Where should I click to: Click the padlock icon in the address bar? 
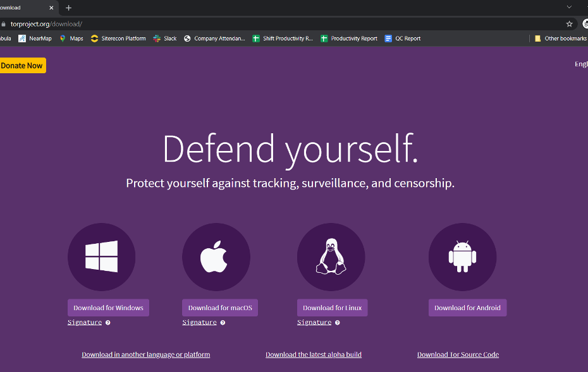5,23
